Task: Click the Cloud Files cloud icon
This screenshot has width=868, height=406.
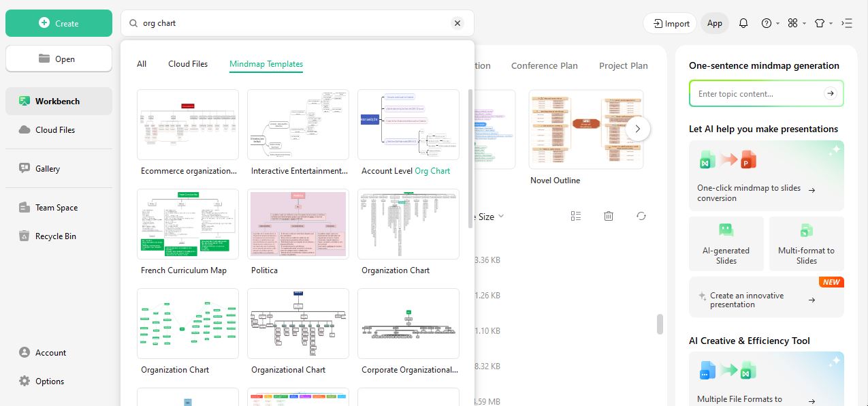Action: click(x=25, y=129)
